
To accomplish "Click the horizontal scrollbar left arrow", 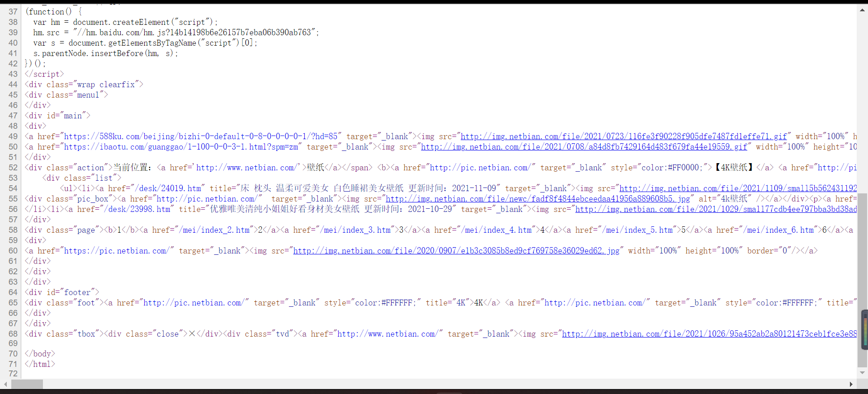I will coord(5,384).
